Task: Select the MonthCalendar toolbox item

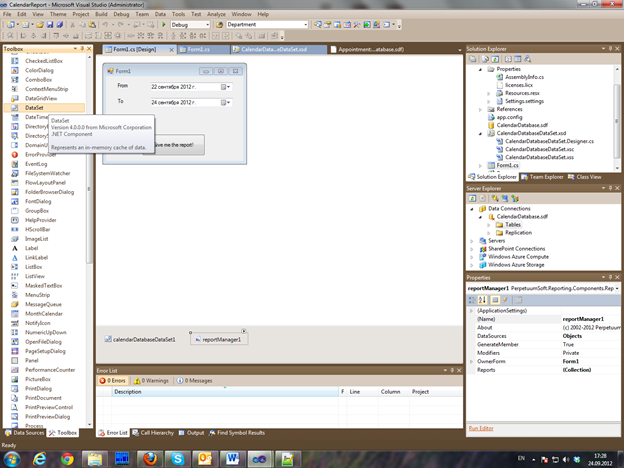Action: (x=44, y=314)
